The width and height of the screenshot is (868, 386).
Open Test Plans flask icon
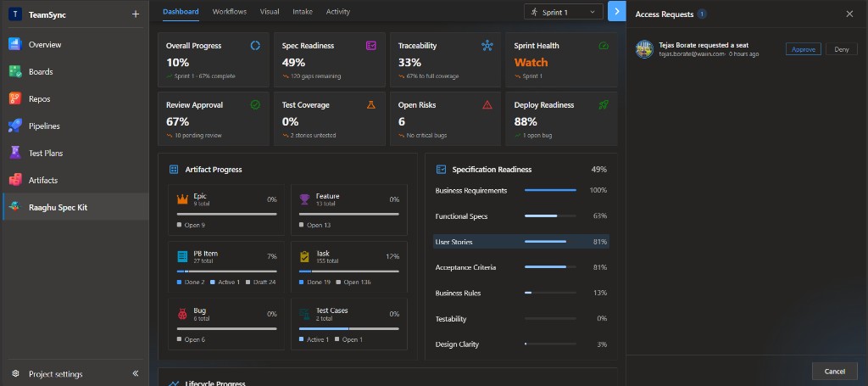tap(15, 153)
